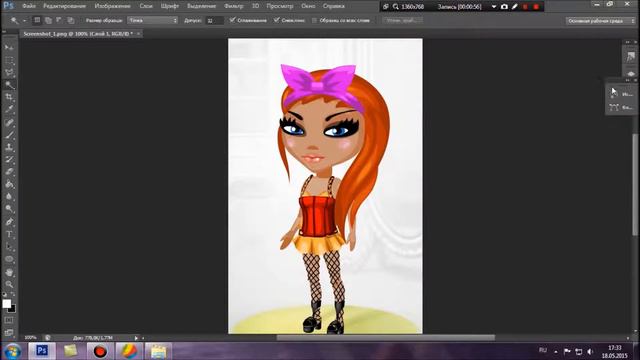Open the Основная рабочая среда workspace dropdown
This screenshot has height=360, width=640.
pos(601,20)
